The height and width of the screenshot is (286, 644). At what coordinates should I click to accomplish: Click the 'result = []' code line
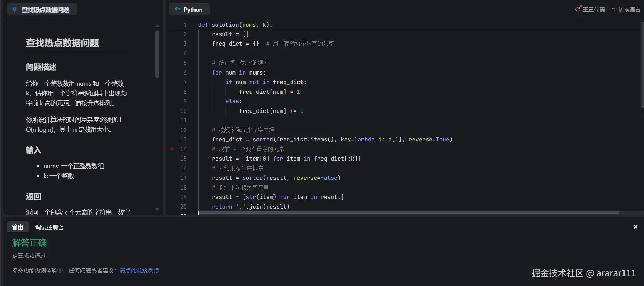pyautogui.click(x=230, y=34)
